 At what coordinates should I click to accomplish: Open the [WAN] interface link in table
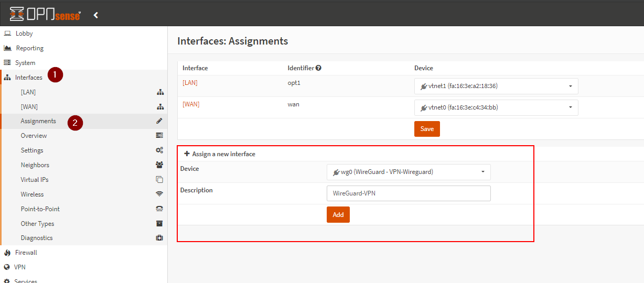pyautogui.click(x=191, y=104)
